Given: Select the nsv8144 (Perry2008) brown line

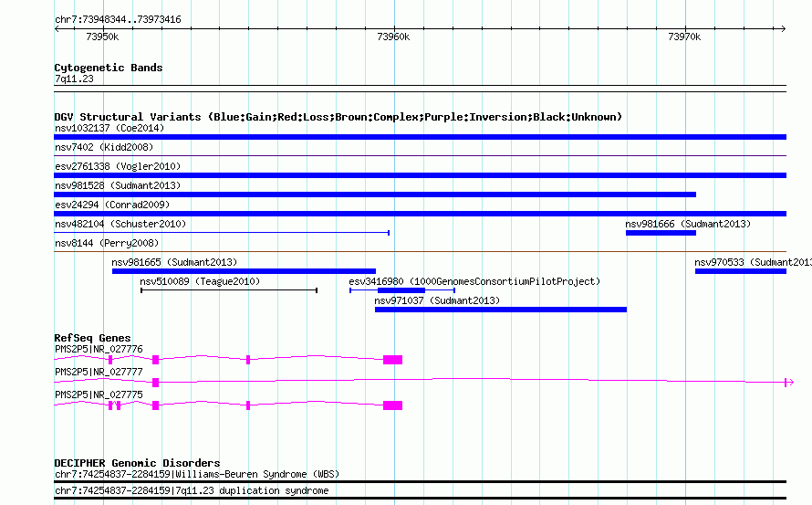Looking at the screenshot, I should (x=420, y=251).
